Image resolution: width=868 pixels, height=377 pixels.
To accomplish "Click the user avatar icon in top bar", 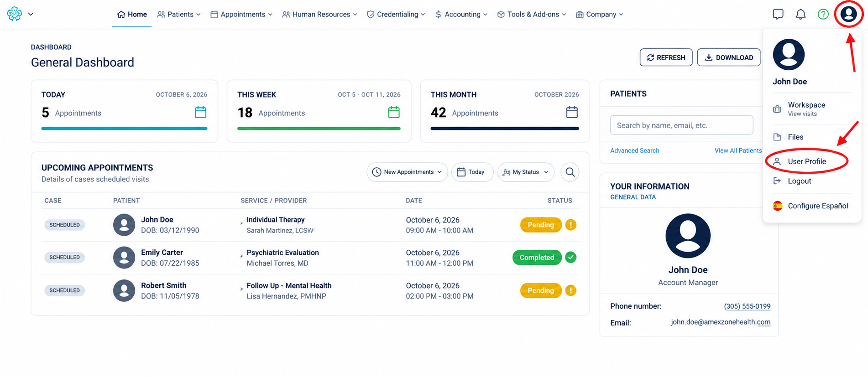I will click(x=848, y=14).
